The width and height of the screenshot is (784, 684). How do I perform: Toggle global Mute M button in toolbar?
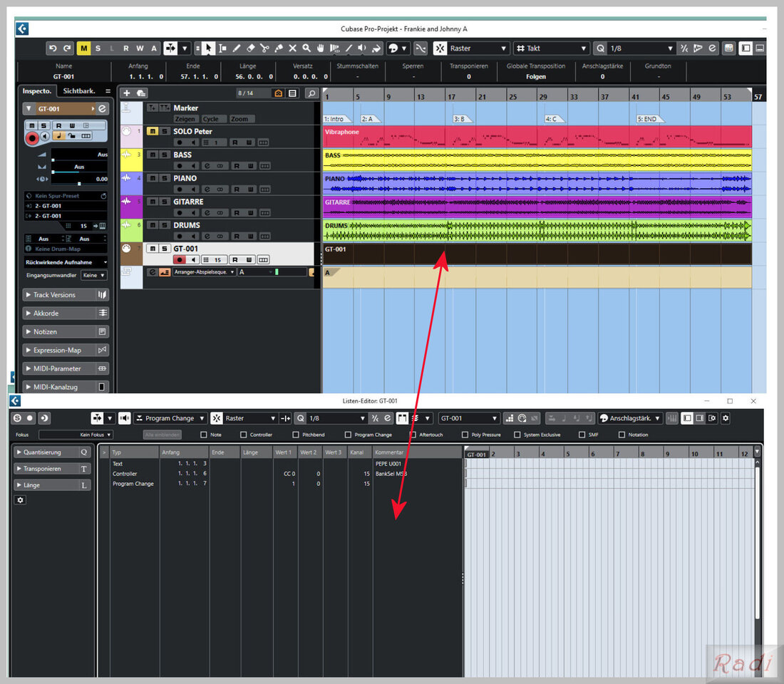coord(83,48)
